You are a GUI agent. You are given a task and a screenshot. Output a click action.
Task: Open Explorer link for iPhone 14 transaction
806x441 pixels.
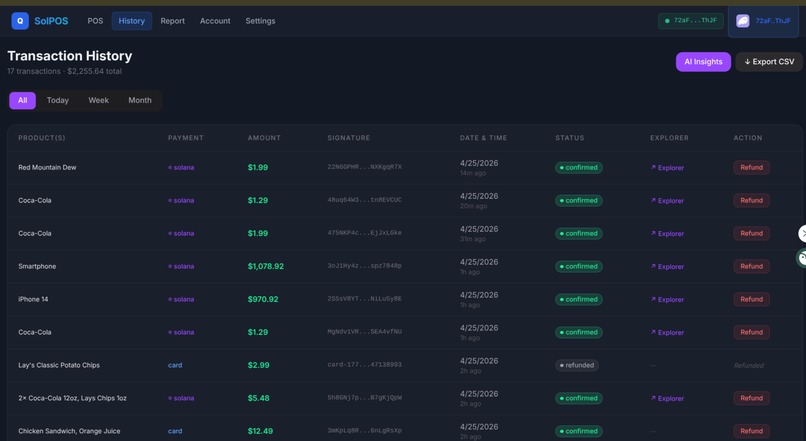tap(667, 299)
